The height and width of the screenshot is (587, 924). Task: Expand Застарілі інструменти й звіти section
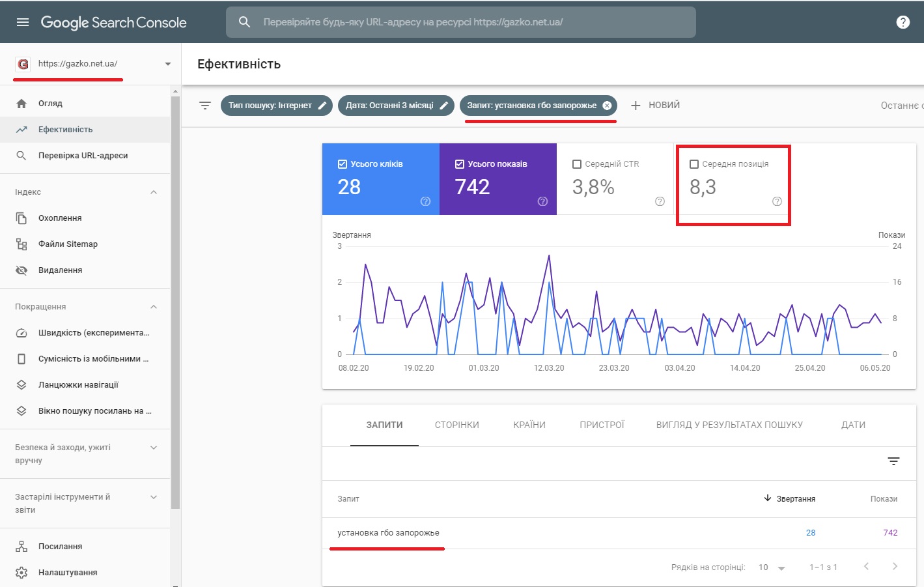154,497
